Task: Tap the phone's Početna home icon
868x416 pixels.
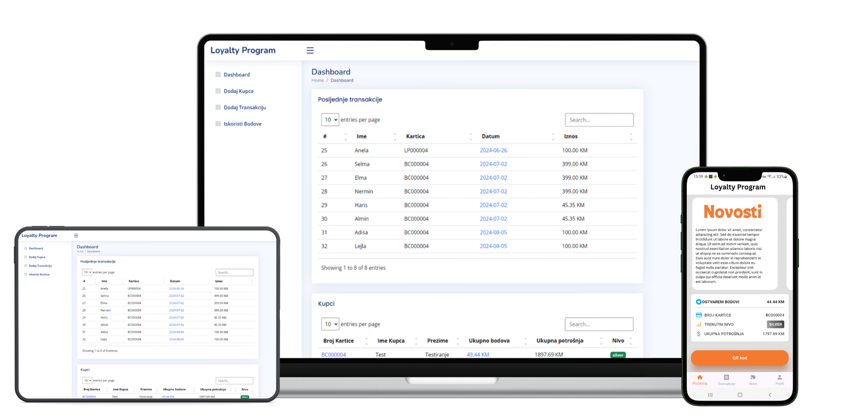Action: 699,377
